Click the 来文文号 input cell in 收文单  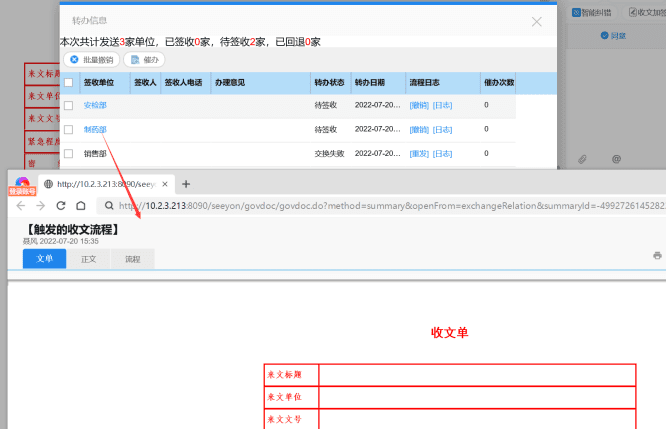[477, 419]
